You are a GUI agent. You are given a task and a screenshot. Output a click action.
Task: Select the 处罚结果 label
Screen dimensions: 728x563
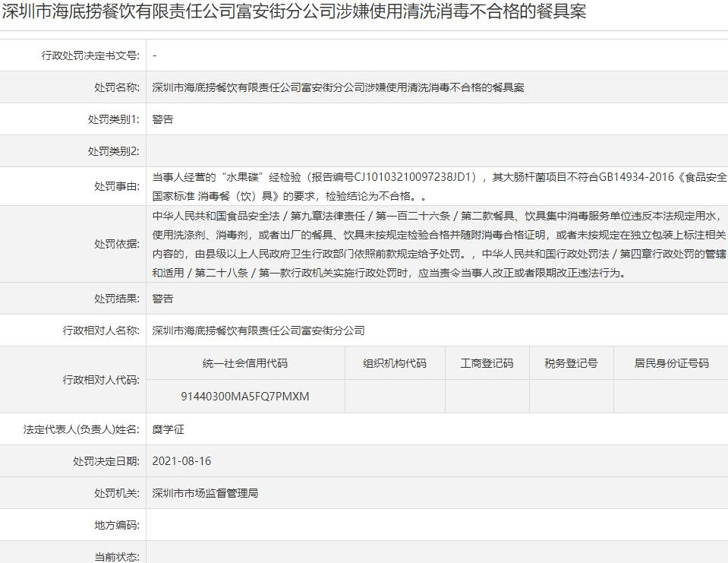(x=117, y=299)
